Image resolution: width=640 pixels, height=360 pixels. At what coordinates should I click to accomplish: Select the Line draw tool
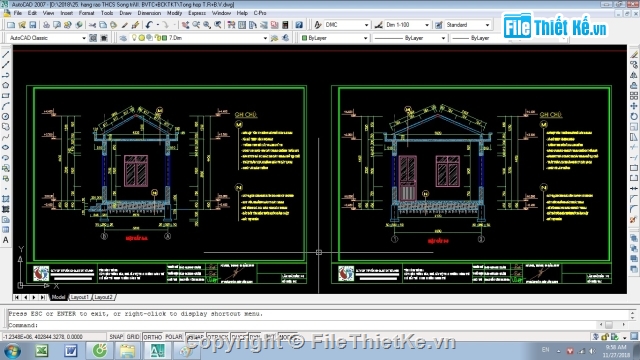point(6,54)
